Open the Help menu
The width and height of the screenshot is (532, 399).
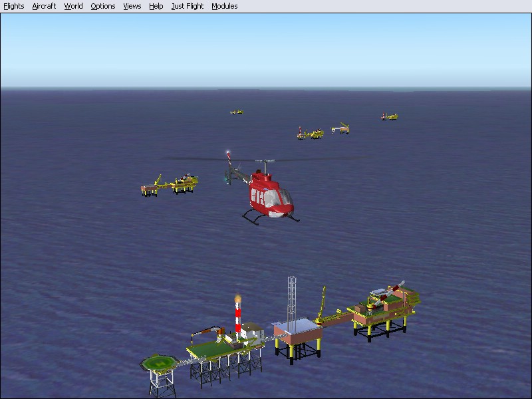pyautogui.click(x=156, y=6)
